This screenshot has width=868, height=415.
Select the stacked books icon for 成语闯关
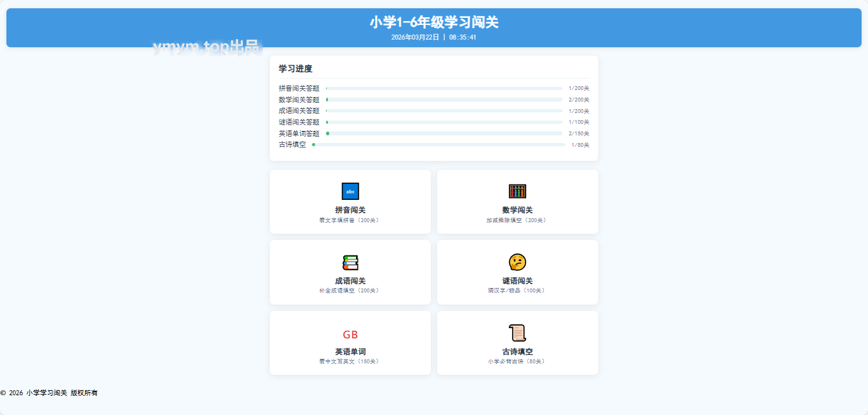(x=350, y=262)
